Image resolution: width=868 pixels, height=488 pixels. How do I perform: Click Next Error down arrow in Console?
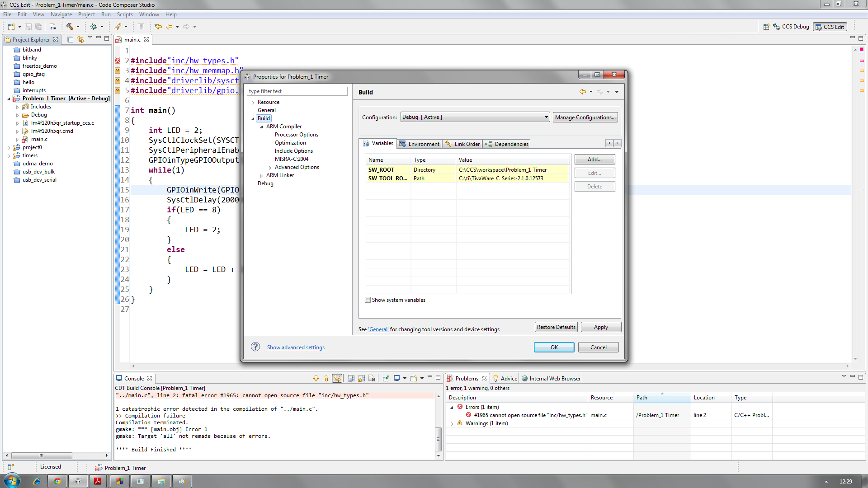click(x=316, y=378)
